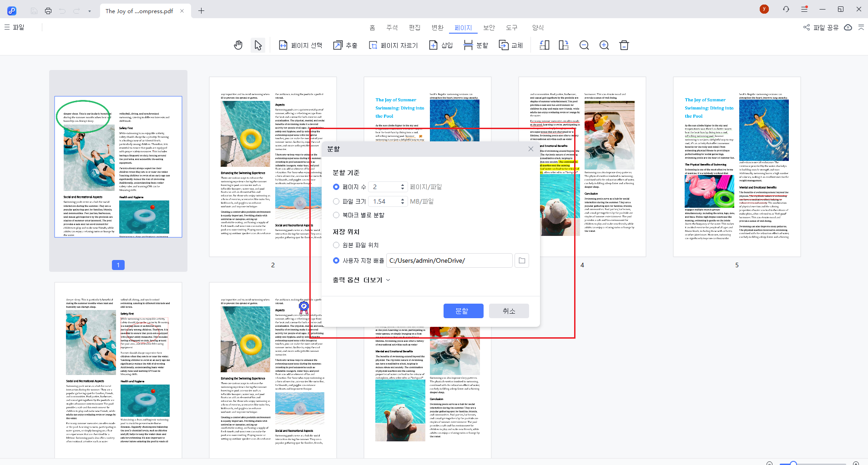
Task: Open folder browser for output path
Action: coord(522,260)
